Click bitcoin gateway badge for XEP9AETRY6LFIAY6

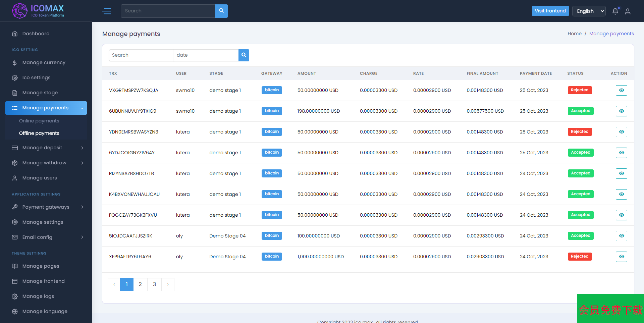click(x=272, y=257)
